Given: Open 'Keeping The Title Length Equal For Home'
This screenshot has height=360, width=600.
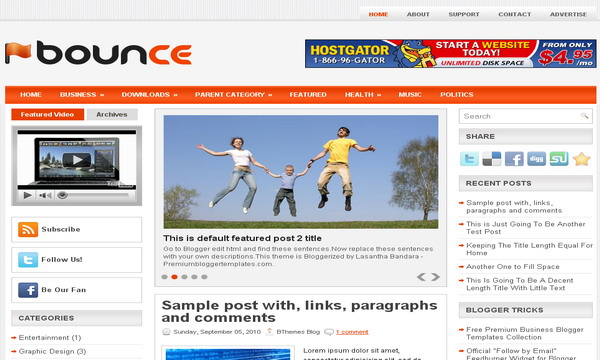Looking at the screenshot, I should pyautogui.click(x=529, y=249).
